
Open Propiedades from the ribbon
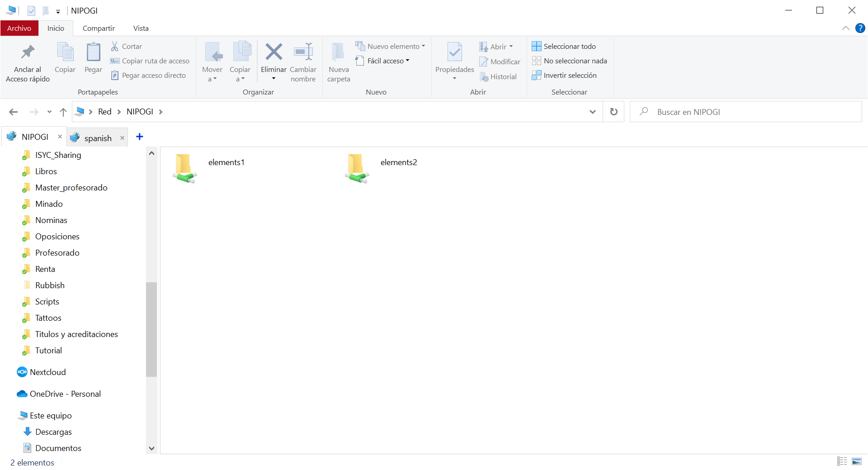[454, 57]
